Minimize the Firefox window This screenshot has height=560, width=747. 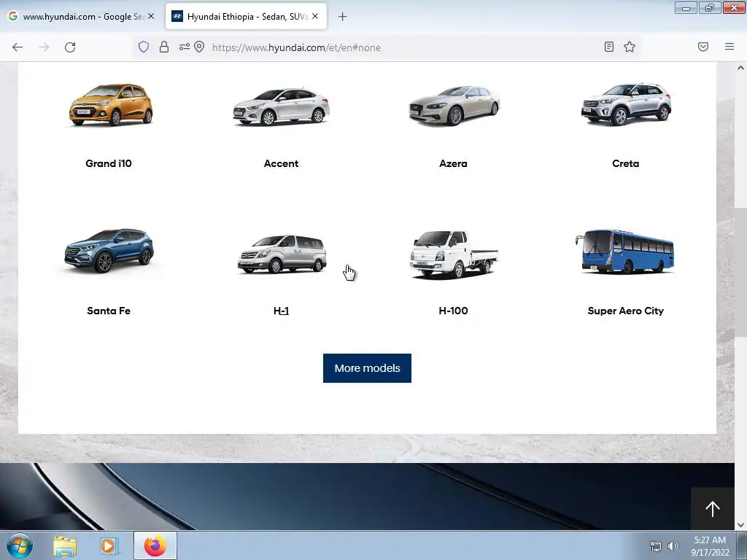click(686, 7)
